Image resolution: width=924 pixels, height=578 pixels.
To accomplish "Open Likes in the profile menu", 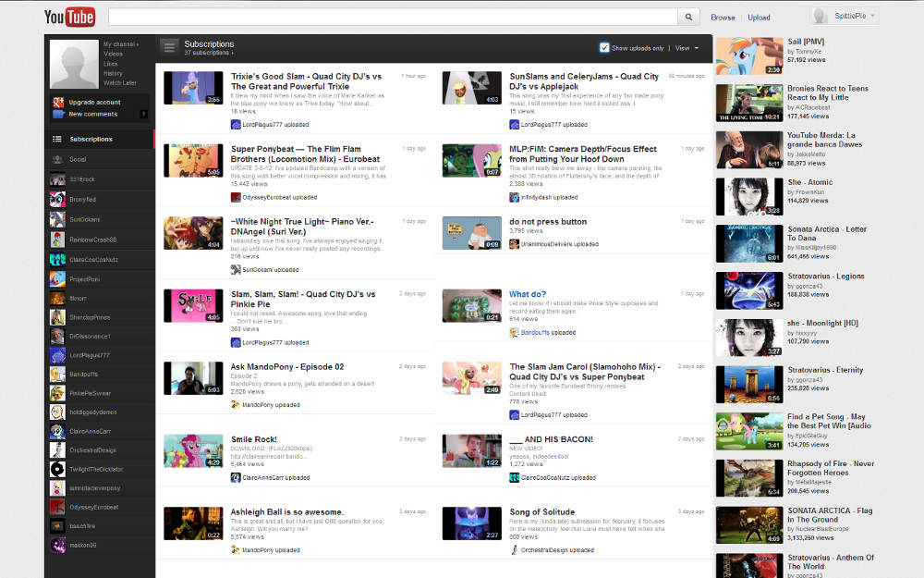I will [x=111, y=64].
